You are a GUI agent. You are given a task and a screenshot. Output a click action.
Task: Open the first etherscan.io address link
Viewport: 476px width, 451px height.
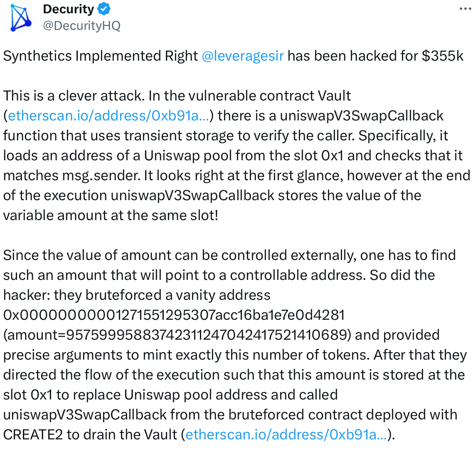click(109, 115)
